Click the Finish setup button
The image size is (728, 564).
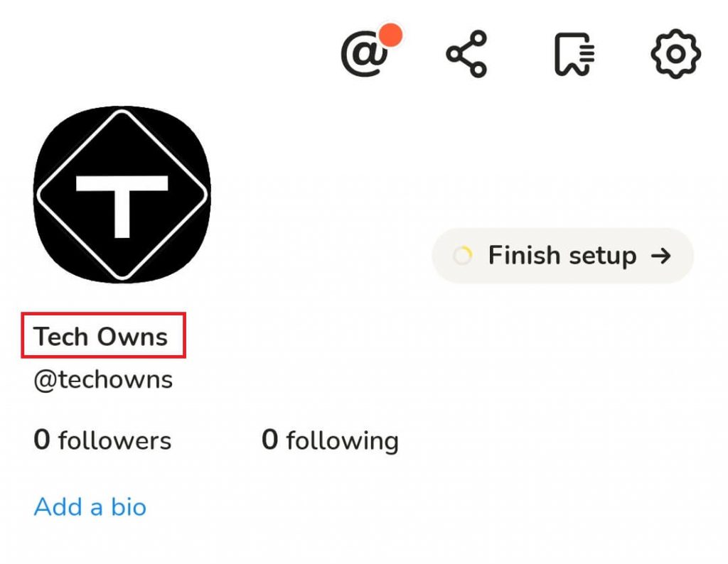pos(563,256)
